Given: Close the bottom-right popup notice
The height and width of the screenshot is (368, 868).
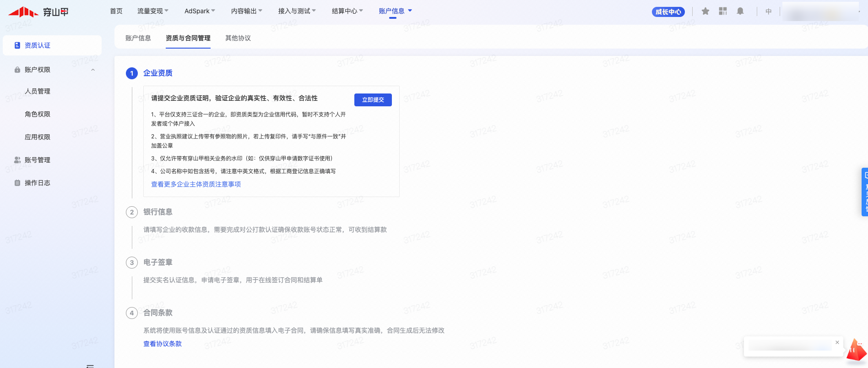Looking at the screenshot, I should click(x=837, y=342).
